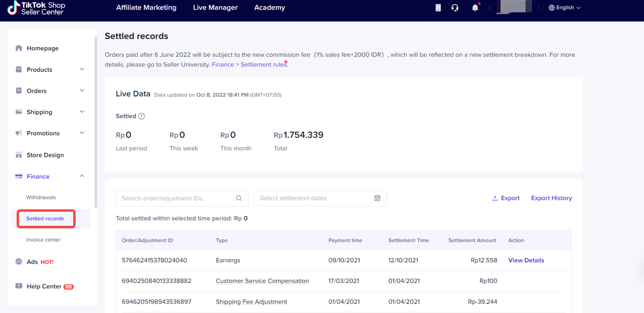
Task: Open the headset customer support icon
Action: 455,8
